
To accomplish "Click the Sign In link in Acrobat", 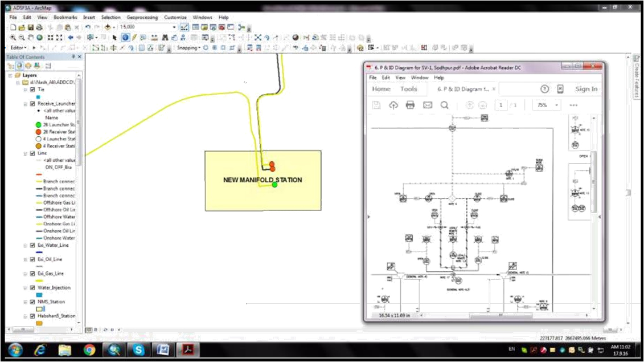I will click(586, 89).
